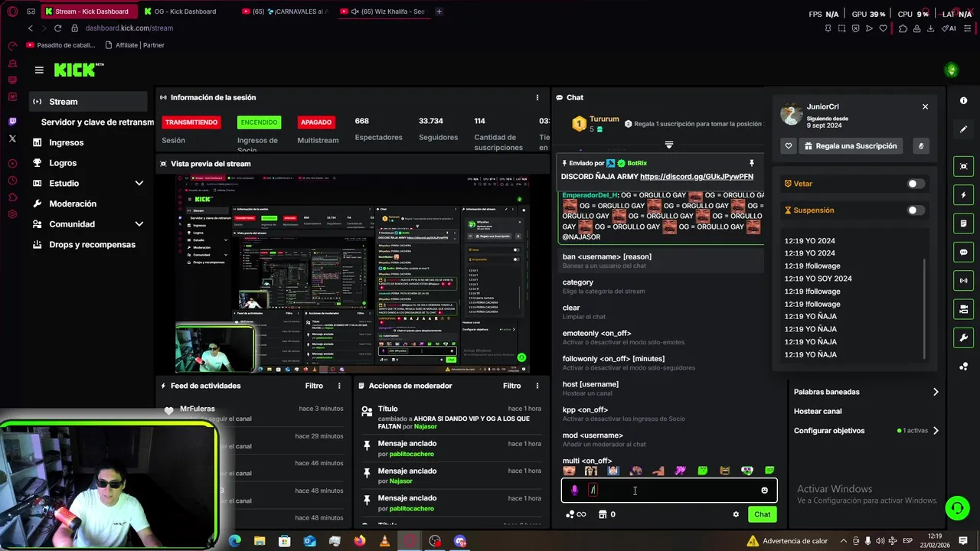Click the Discord invite link in pinned message
The image size is (980, 551).
(x=697, y=177)
